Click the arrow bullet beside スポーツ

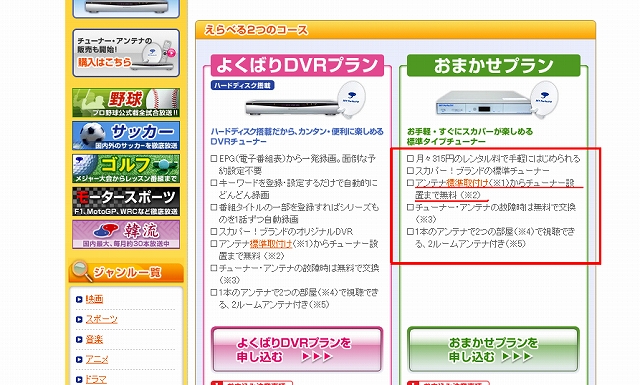[x=79, y=320]
